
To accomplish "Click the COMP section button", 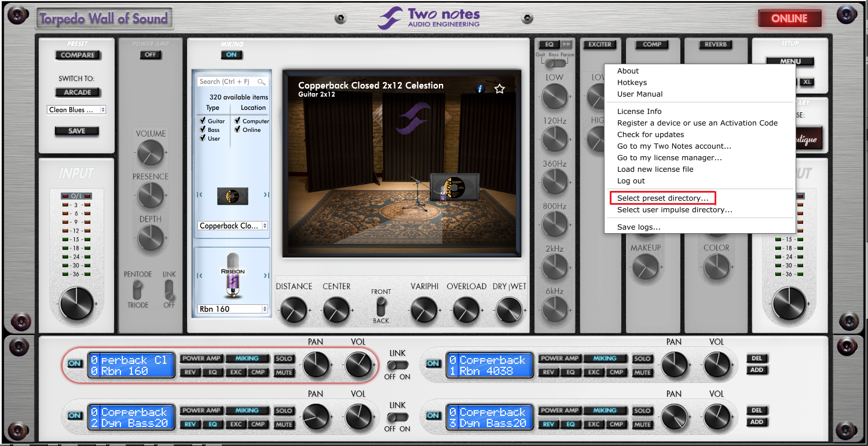I will pyautogui.click(x=652, y=45).
